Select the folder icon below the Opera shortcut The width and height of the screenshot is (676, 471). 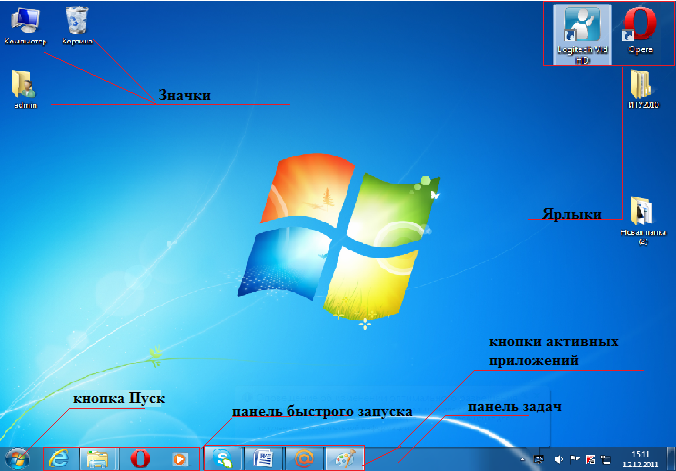[x=643, y=89]
